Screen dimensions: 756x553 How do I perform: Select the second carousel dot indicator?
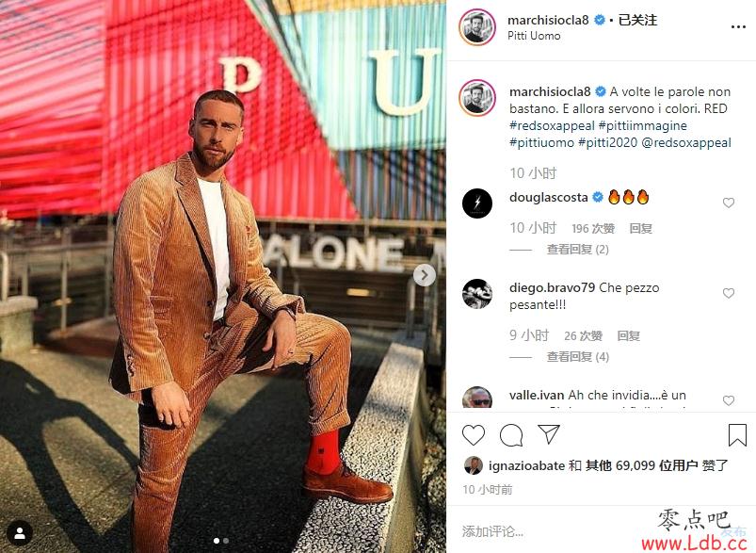(226, 541)
